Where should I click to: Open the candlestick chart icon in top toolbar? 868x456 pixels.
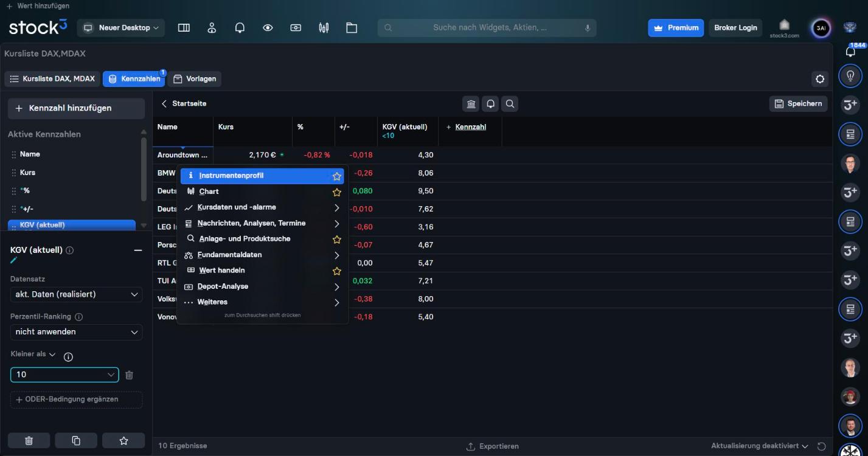(x=324, y=28)
